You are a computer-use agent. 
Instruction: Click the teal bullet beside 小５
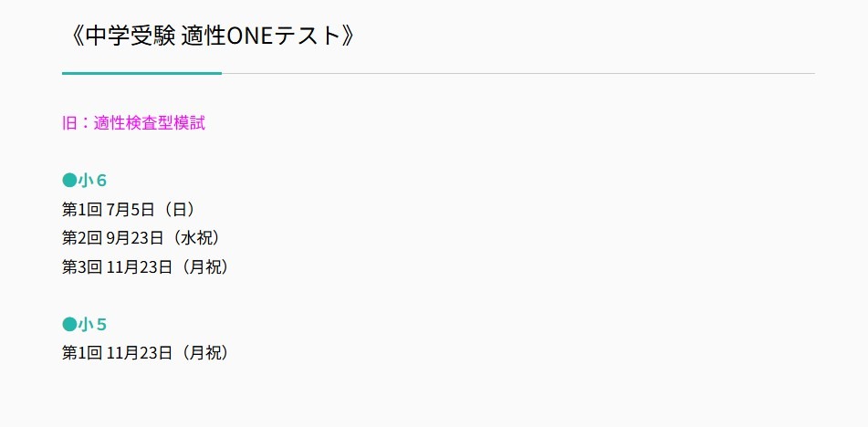coord(69,324)
